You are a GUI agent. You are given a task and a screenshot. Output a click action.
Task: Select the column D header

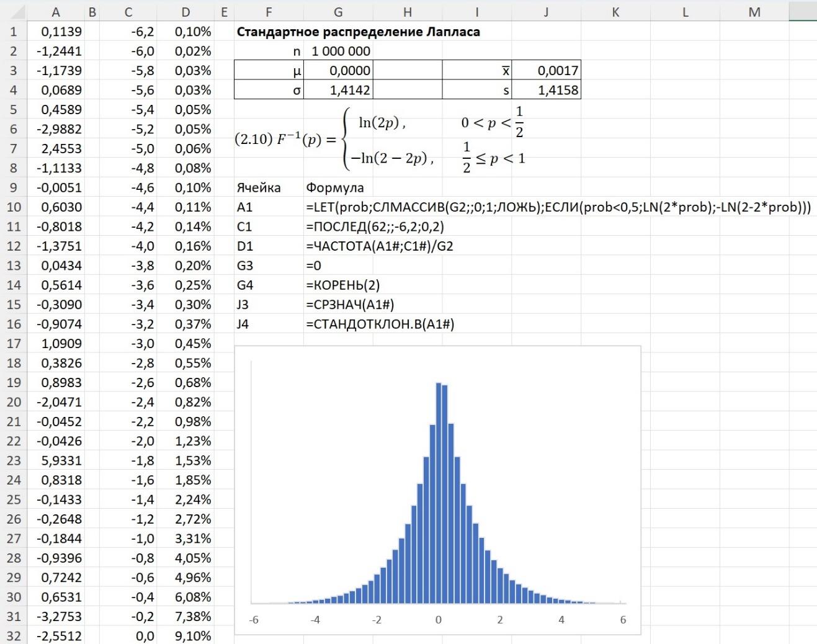[x=186, y=12]
